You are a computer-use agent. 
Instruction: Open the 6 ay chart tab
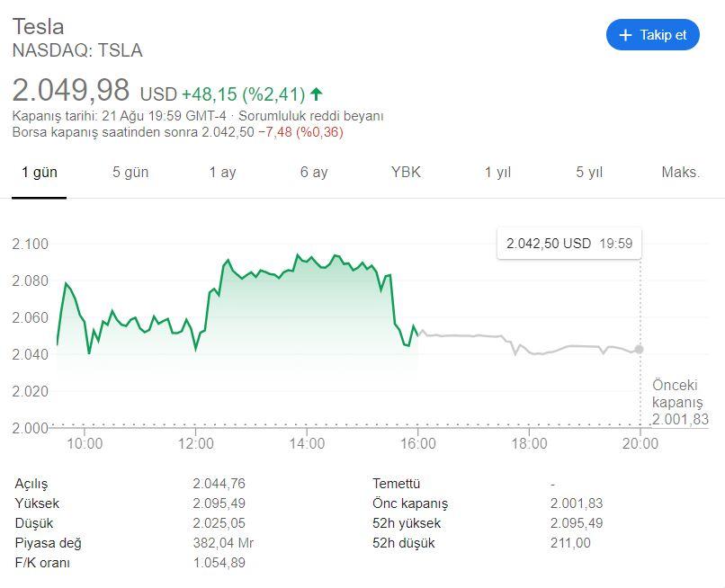pyautogui.click(x=314, y=172)
